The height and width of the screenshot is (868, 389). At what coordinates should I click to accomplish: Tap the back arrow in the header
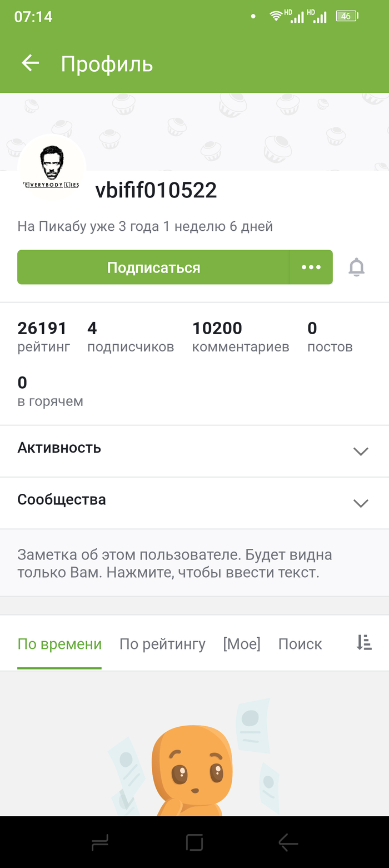click(x=29, y=63)
